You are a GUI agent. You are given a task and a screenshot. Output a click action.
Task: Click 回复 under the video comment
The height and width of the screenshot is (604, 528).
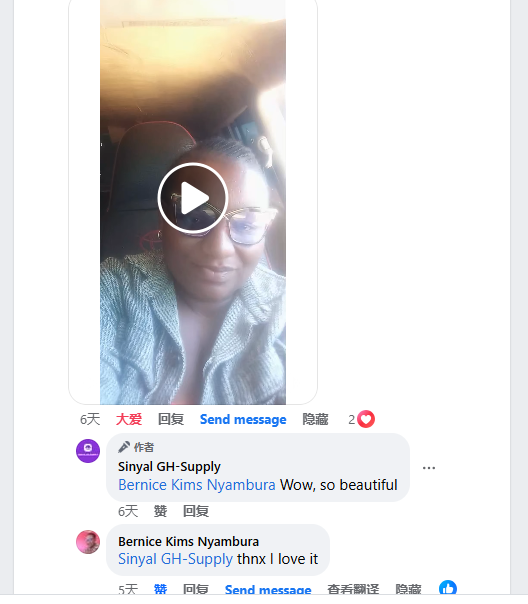coord(171,419)
